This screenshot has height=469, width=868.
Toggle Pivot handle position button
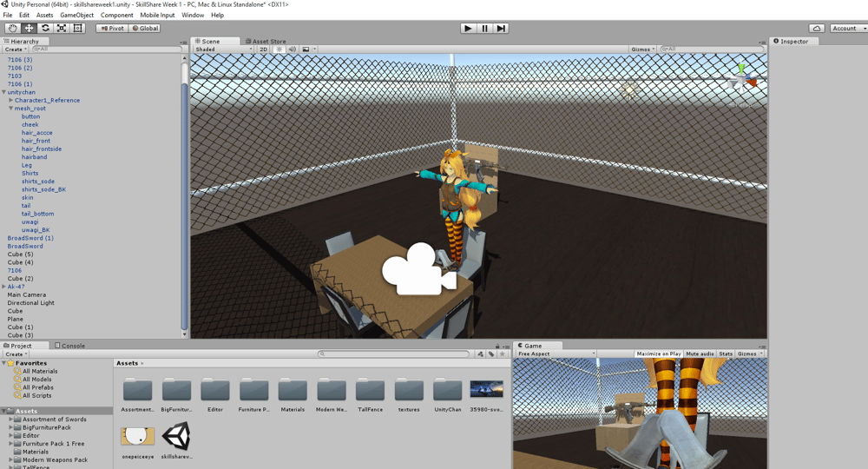(x=112, y=29)
